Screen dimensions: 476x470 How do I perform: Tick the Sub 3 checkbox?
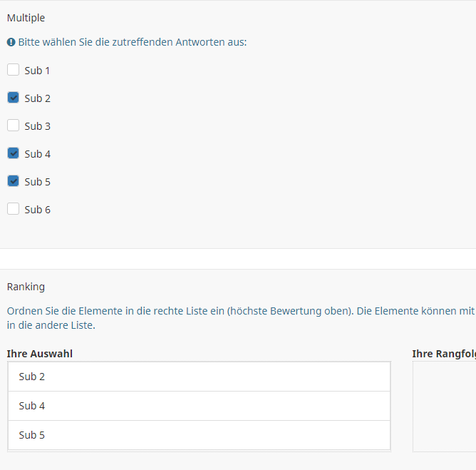click(x=13, y=126)
